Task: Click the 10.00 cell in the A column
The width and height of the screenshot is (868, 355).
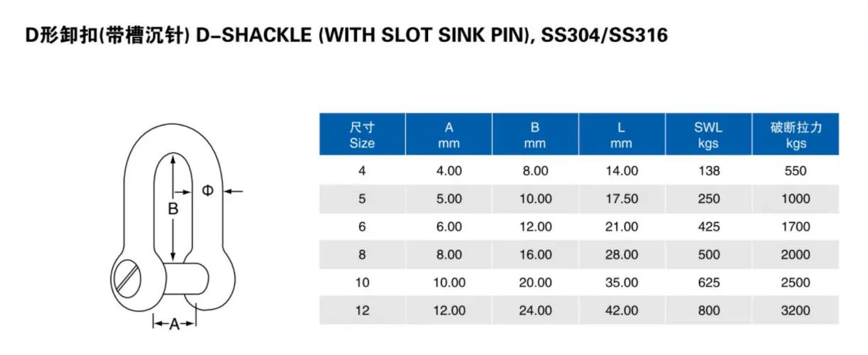Action: 449,283
